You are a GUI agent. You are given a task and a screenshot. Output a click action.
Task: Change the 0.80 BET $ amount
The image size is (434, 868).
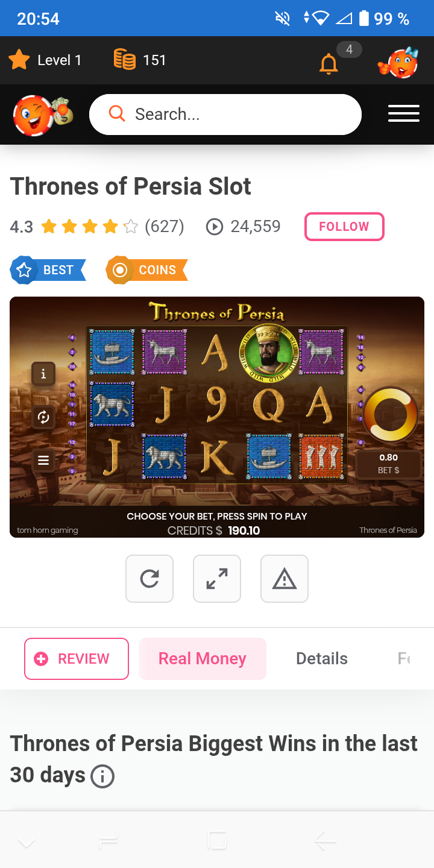click(389, 464)
